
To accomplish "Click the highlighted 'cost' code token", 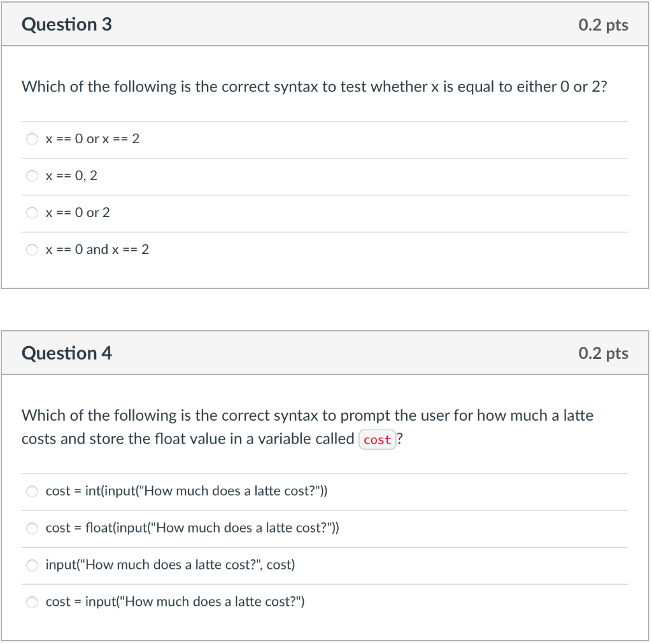I will (x=377, y=439).
